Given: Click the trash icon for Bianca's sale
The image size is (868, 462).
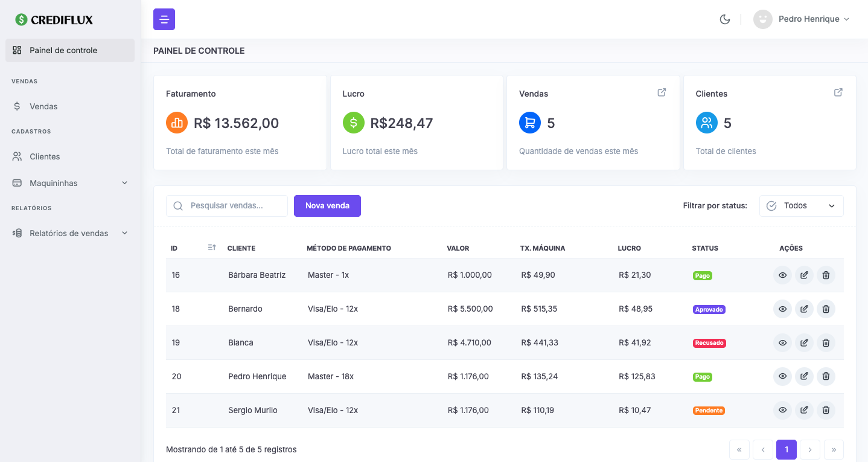Looking at the screenshot, I should [x=826, y=343].
